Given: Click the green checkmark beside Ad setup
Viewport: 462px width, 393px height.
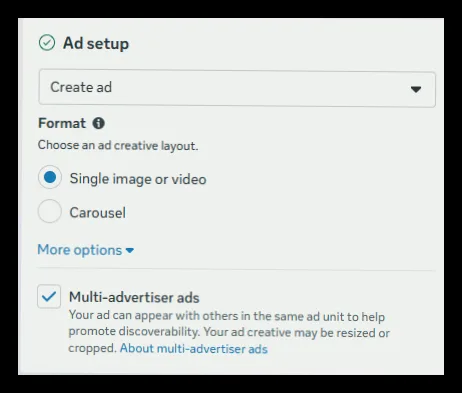Looking at the screenshot, I should pyautogui.click(x=47, y=43).
